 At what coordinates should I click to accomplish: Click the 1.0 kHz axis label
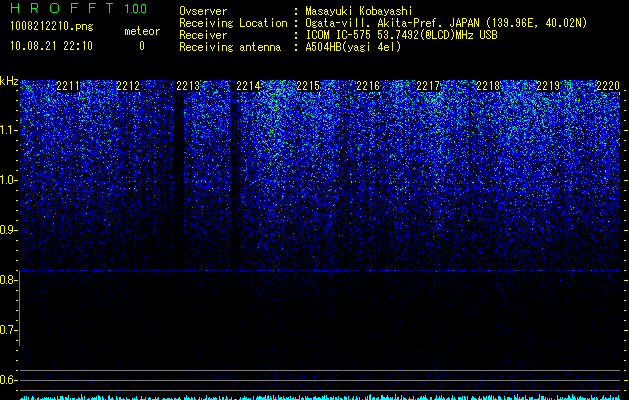[x=9, y=180]
